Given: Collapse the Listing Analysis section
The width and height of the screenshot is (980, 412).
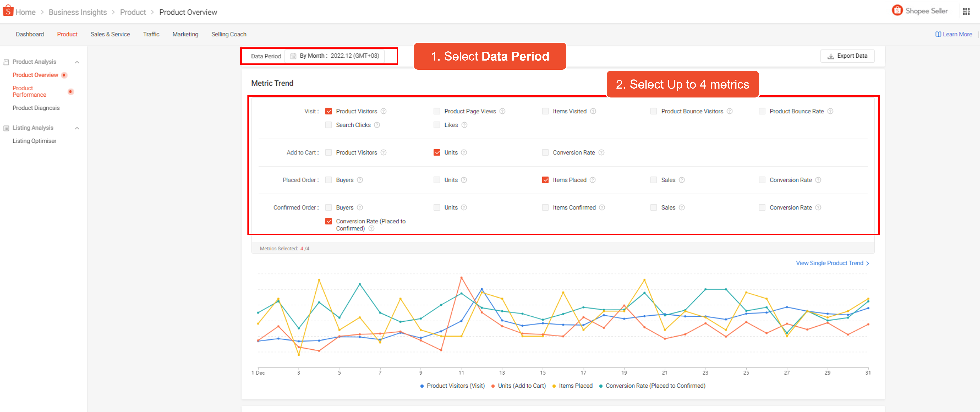Looking at the screenshot, I should click(77, 128).
